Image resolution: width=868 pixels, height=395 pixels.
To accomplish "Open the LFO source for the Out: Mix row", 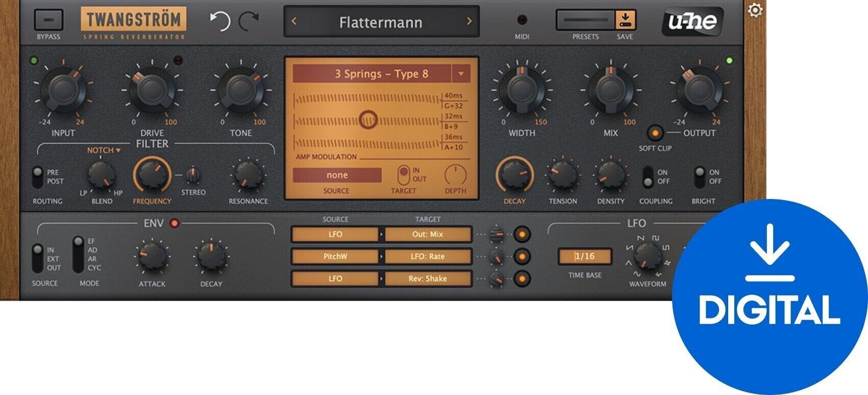I will pos(335,234).
